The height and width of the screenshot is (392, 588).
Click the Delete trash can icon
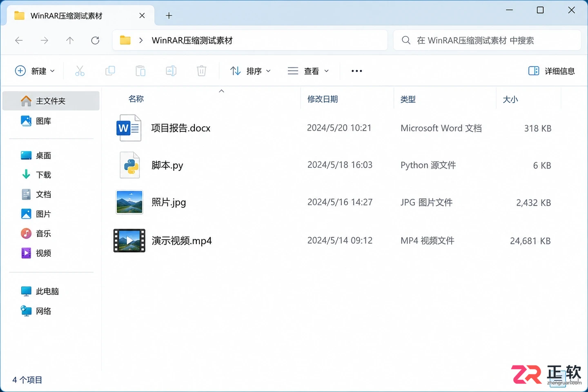pyautogui.click(x=201, y=71)
